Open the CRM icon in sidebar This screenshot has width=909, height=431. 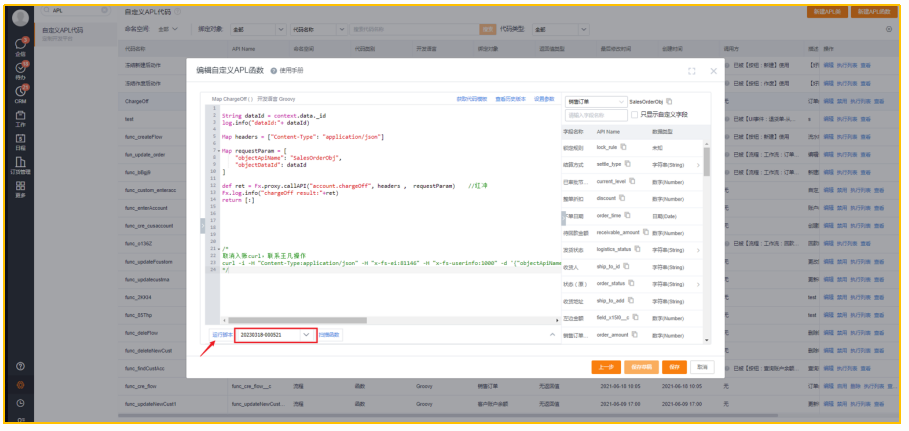pyautogui.click(x=20, y=93)
